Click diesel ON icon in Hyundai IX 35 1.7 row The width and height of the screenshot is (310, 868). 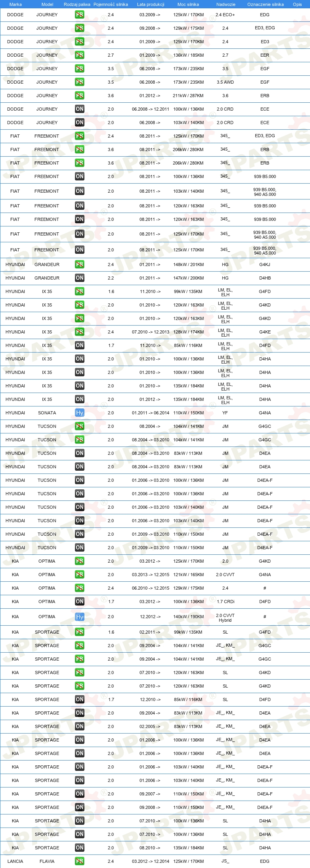pyautogui.click(x=80, y=345)
